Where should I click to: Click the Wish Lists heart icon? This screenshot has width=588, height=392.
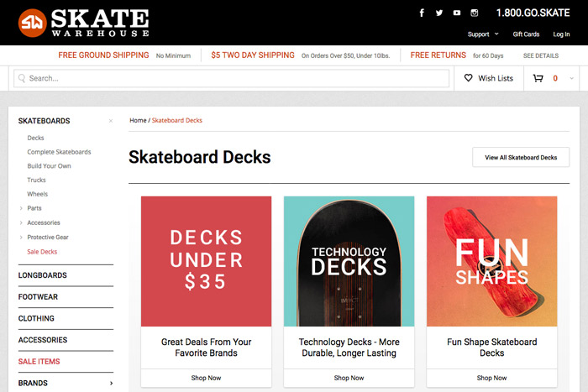469,78
